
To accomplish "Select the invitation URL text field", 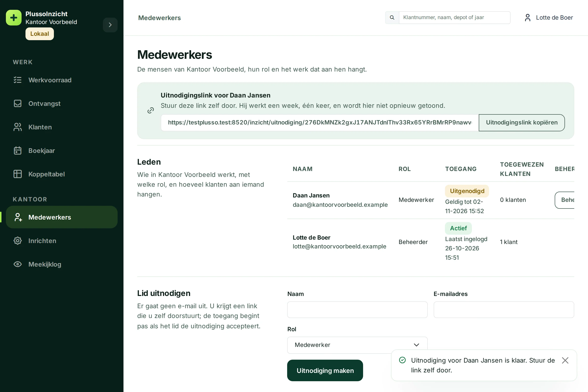I will tap(320, 122).
